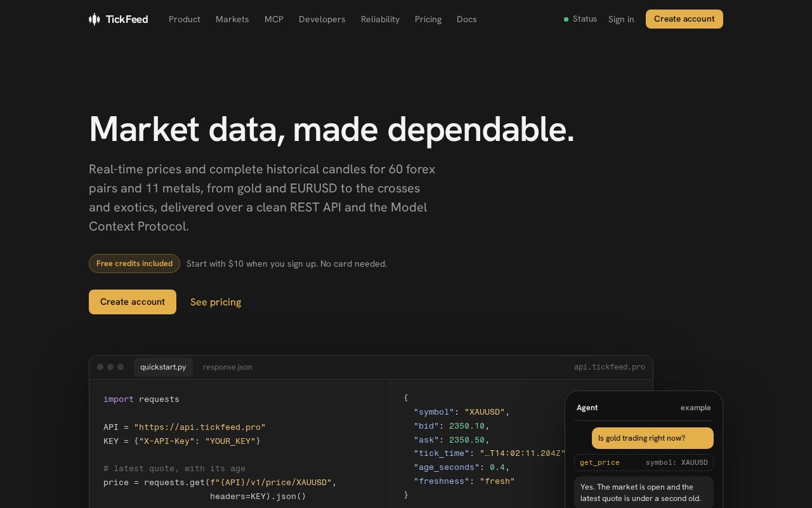Click Create account in the header
Viewport: 812px width, 508px height.
coord(684,19)
